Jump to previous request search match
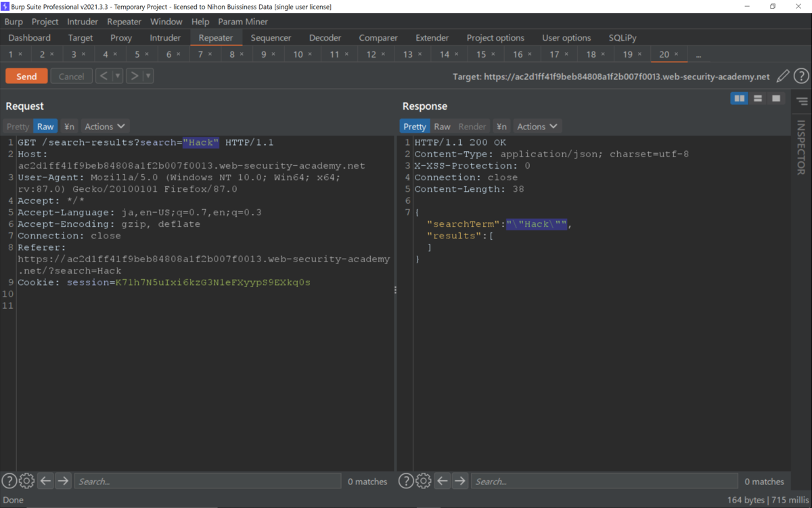The height and width of the screenshot is (508, 812). point(45,481)
